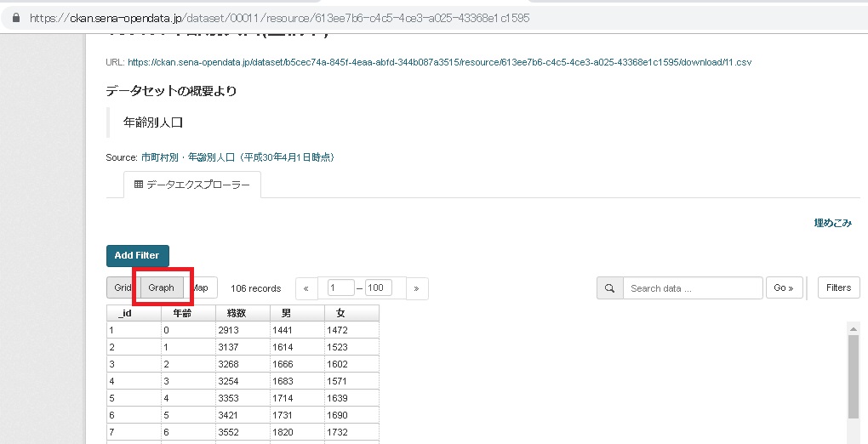
Task: Click the magnifier search icon
Action: tap(609, 288)
